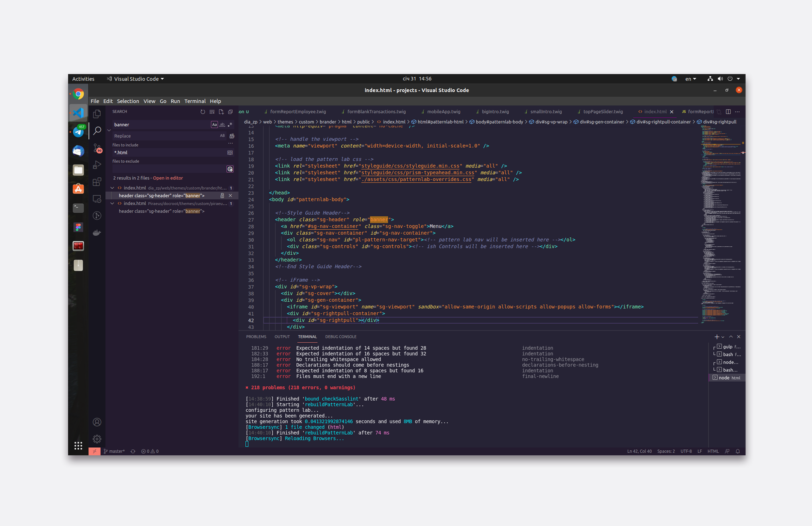The image size is (812, 526).
Task: Toggle Use Regular Expression option
Action: [x=230, y=124]
